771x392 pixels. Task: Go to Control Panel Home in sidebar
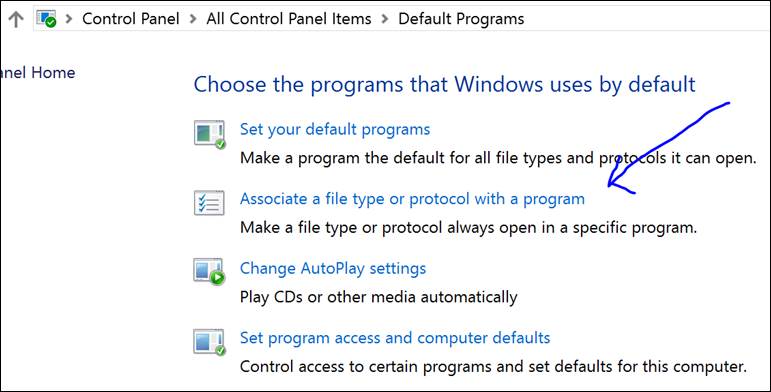click(37, 73)
